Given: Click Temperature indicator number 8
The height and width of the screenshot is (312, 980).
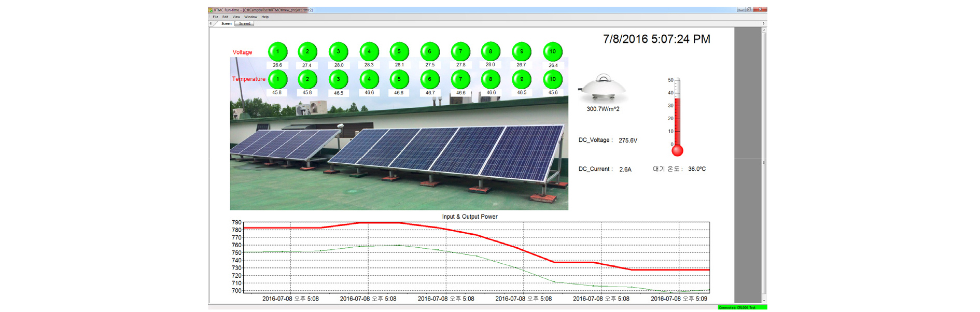Looking at the screenshot, I should [x=491, y=80].
